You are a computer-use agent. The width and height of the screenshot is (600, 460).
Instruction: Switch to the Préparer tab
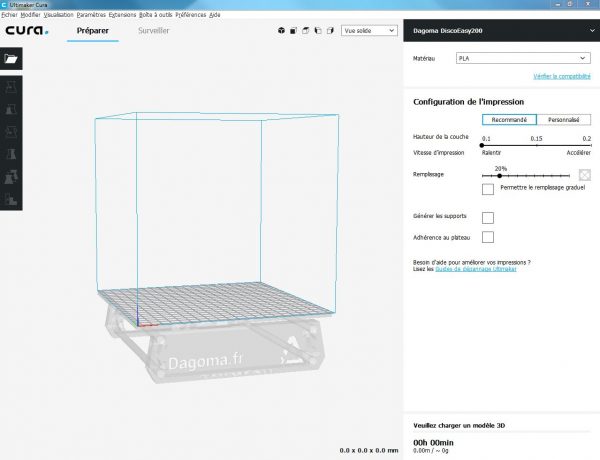(x=93, y=31)
